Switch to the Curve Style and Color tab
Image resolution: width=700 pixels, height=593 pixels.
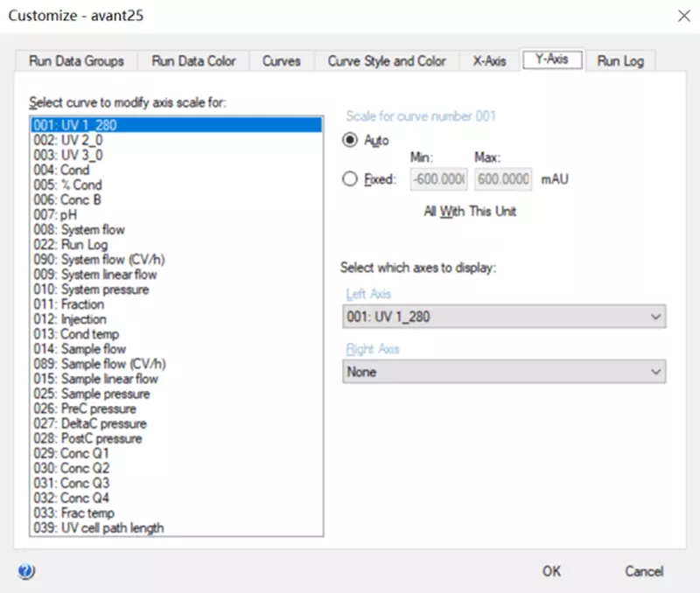(386, 61)
